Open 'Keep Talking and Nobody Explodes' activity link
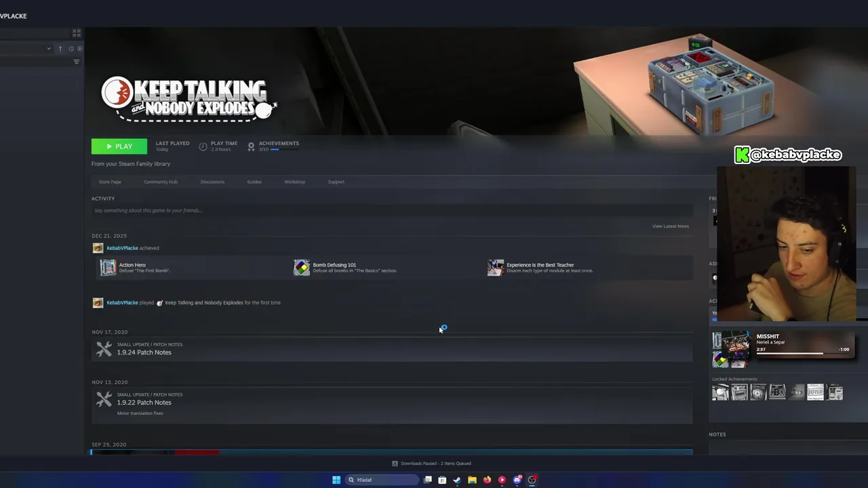 point(204,303)
